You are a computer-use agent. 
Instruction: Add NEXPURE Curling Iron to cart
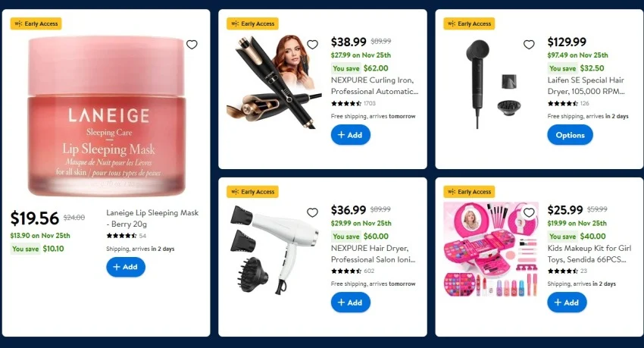350,135
